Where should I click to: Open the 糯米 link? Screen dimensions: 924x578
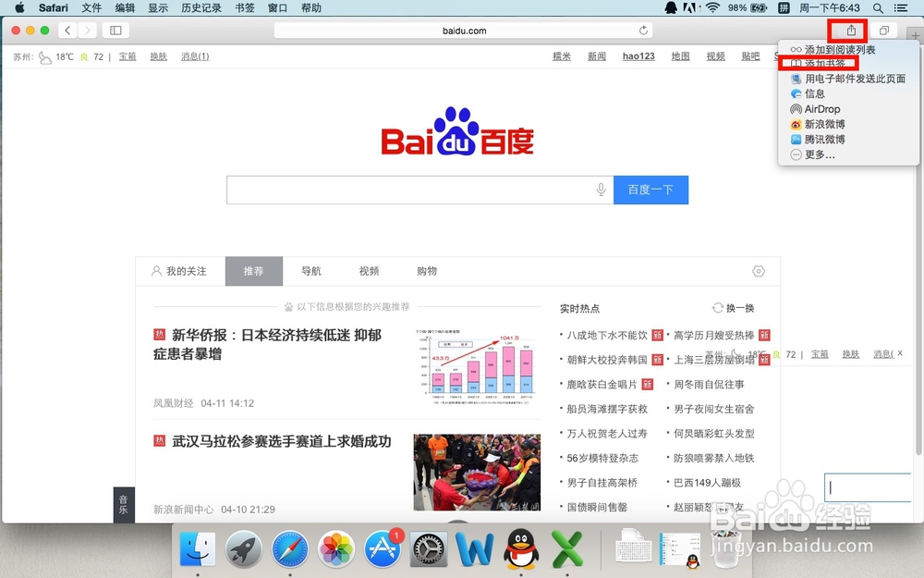coord(562,56)
